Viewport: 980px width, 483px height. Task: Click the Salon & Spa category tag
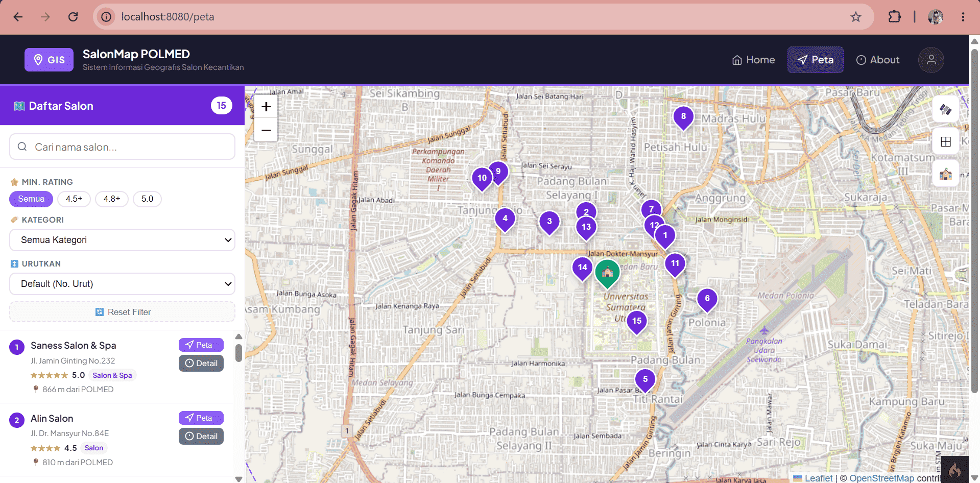tap(112, 375)
